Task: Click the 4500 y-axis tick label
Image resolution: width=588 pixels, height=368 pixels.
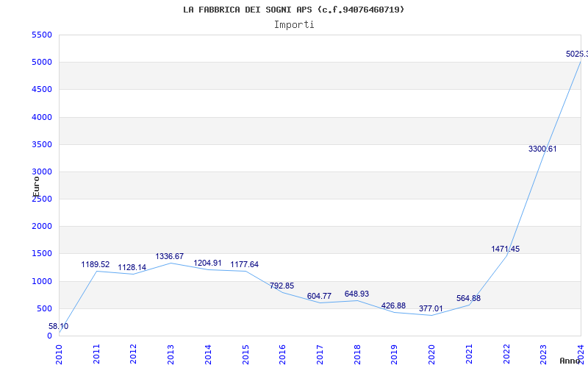Action: (42, 89)
